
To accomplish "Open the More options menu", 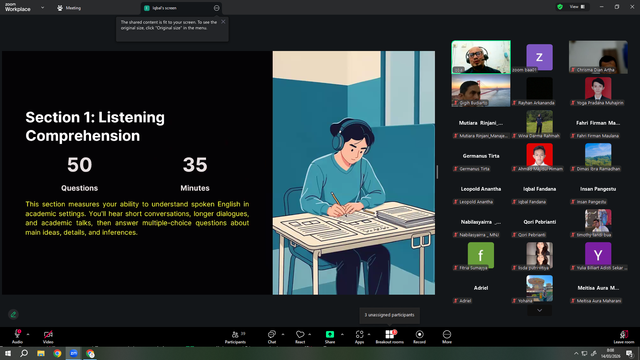I will tap(447, 337).
